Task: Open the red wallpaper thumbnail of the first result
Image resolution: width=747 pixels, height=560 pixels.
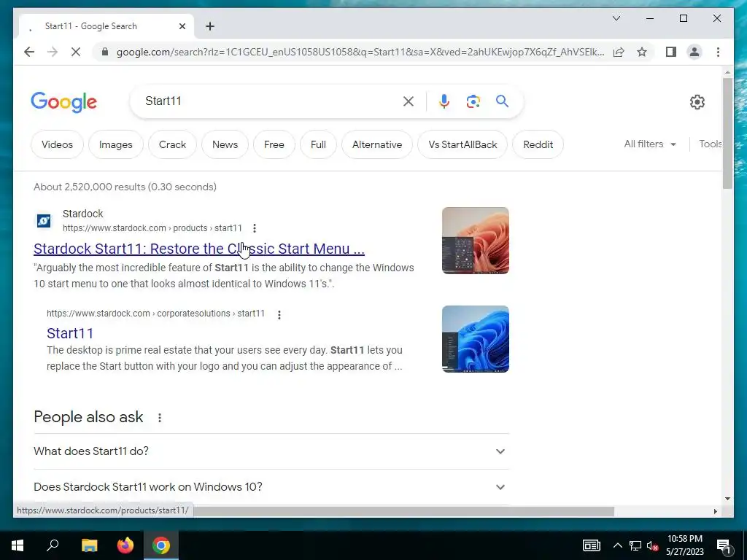Action: [476, 241]
